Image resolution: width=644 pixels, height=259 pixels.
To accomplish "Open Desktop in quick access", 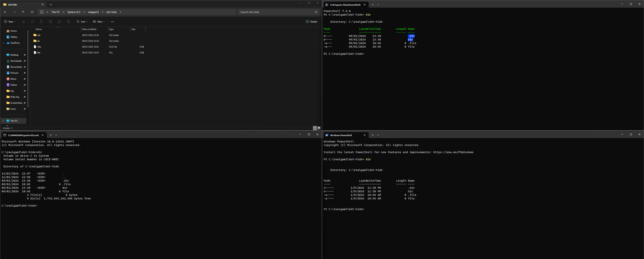I will click(14, 55).
